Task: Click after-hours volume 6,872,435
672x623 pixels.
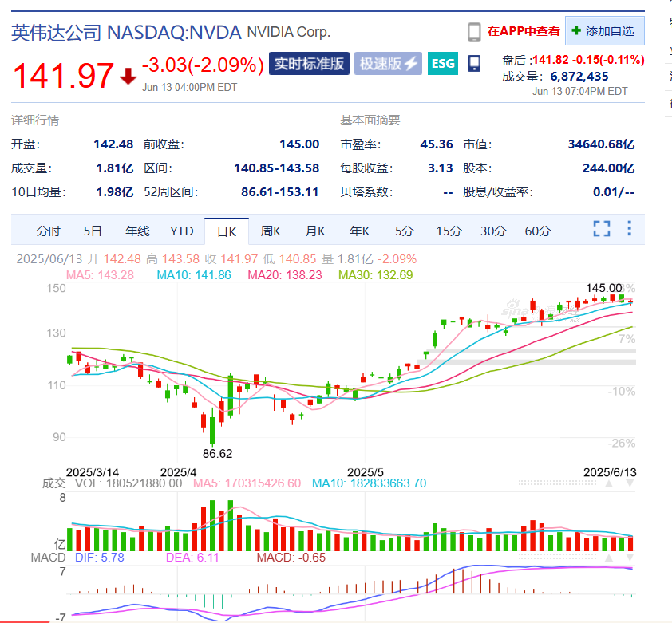Action: pos(579,77)
